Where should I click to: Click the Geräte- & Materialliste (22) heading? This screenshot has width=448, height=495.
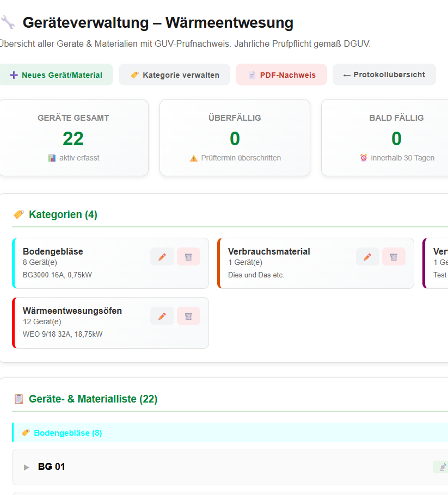point(93,399)
